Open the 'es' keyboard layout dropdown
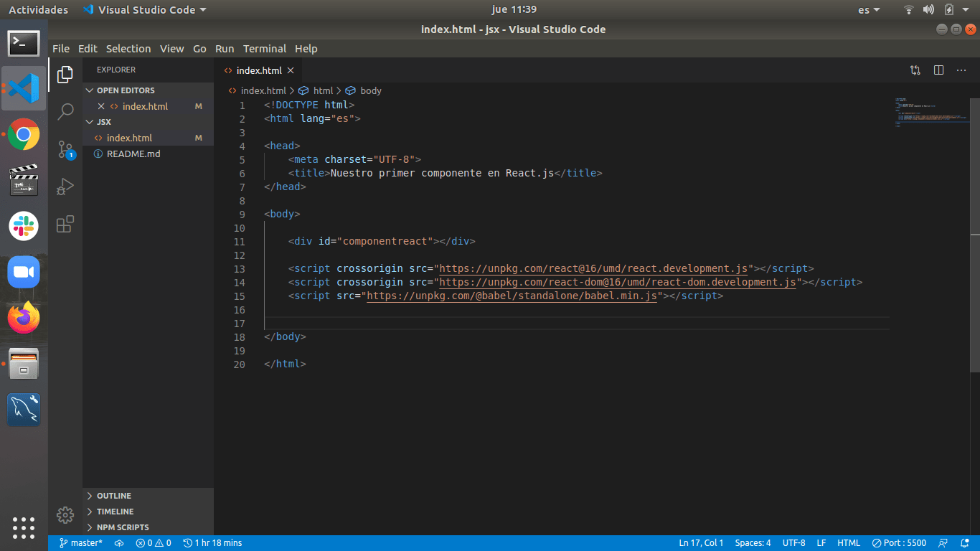 (869, 9)
